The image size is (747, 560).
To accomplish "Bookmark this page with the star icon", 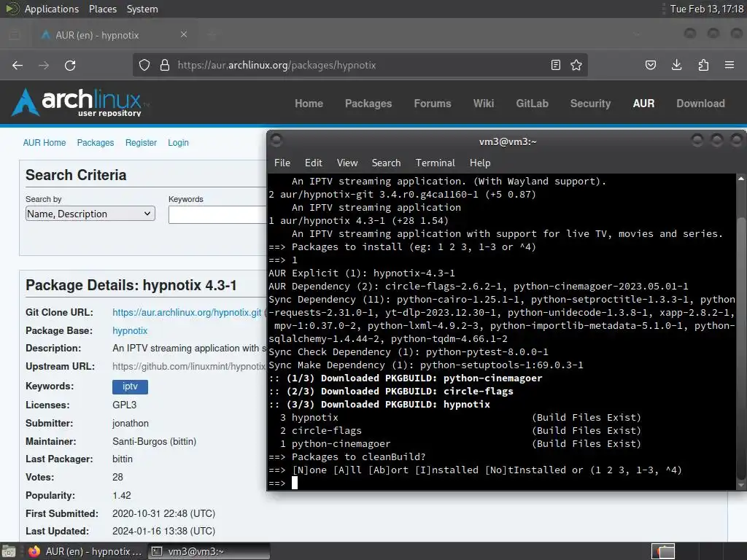I will 576,65.
